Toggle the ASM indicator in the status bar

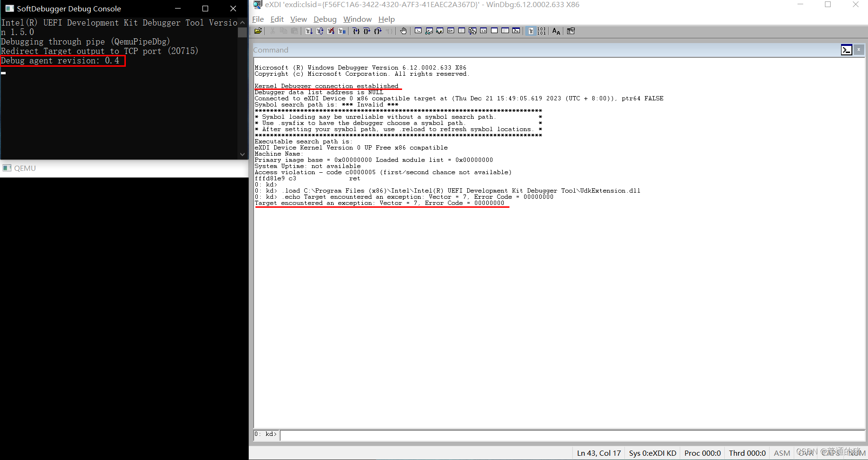(781, 453)
